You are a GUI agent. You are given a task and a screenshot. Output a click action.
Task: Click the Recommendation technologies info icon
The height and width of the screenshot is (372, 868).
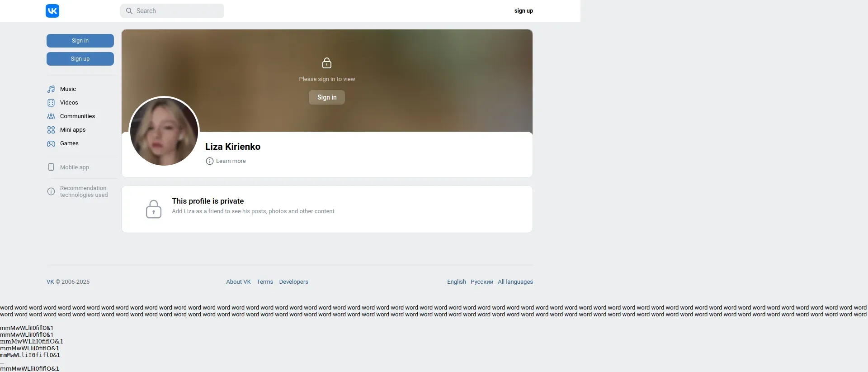[51, 191]
